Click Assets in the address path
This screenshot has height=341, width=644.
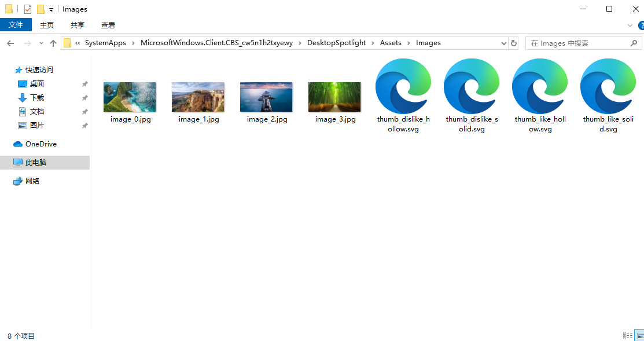point(391,43)
